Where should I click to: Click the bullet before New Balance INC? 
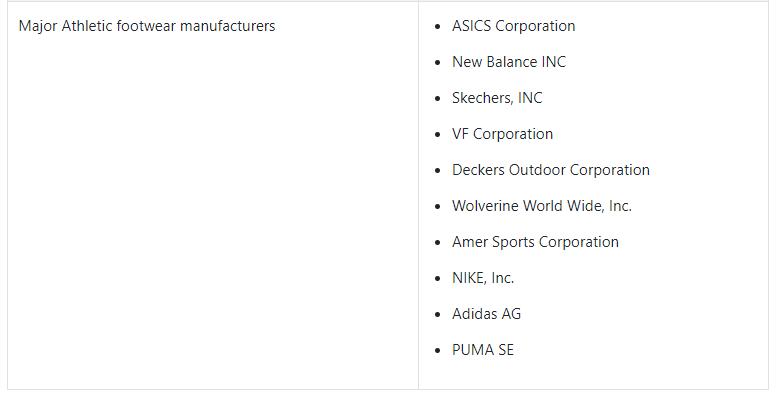[437, 63]
